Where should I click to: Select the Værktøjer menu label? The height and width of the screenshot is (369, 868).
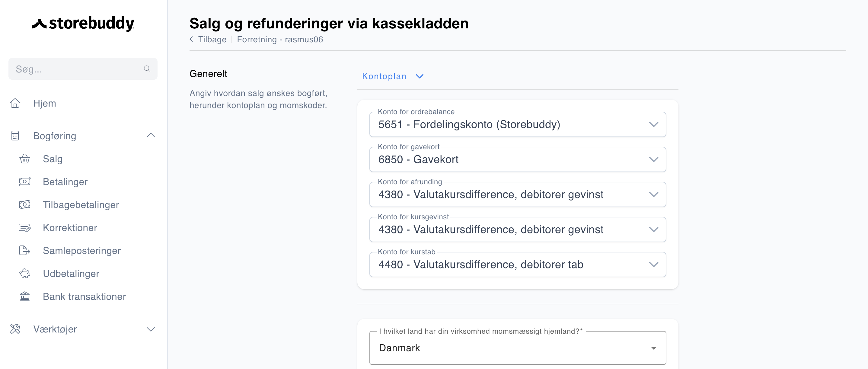55,329
